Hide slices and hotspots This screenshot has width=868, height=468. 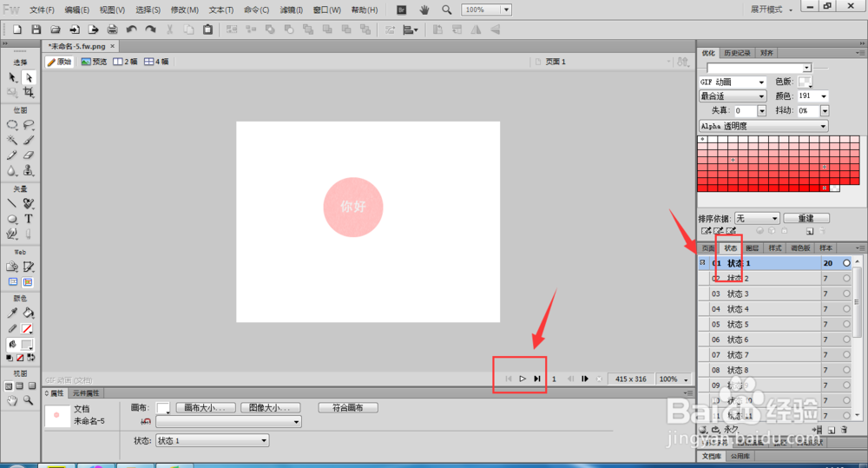(x=13, y=282)
